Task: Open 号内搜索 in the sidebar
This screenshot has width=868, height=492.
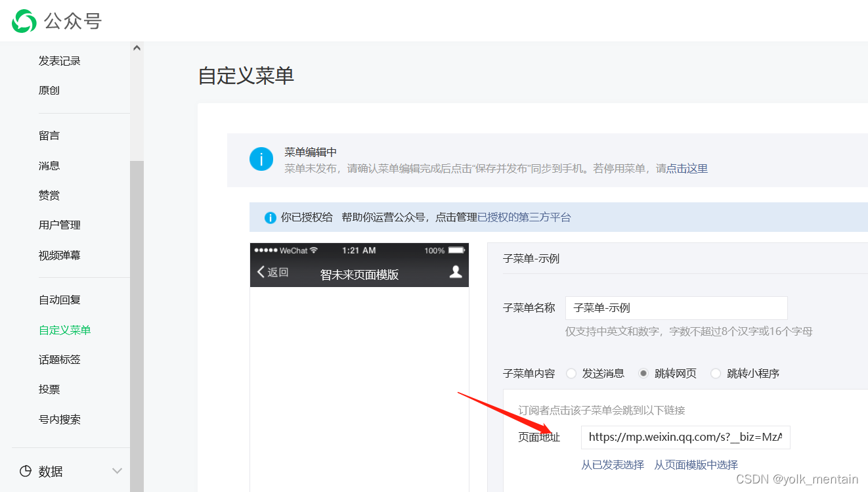Action: click(60, 419)
